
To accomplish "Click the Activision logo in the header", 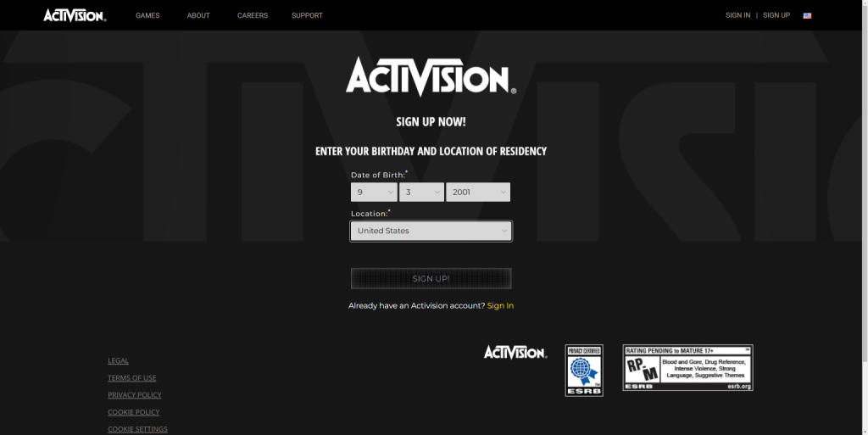I will point(75,15).
